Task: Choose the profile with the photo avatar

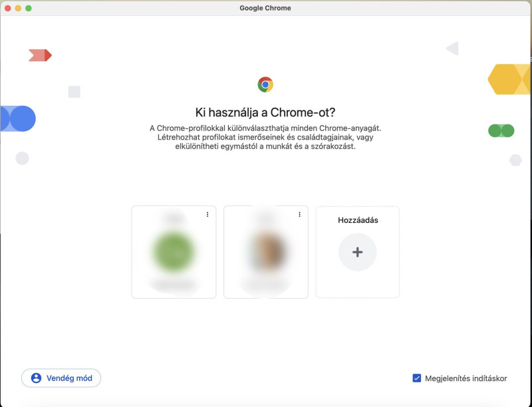Action: [266, 252]
